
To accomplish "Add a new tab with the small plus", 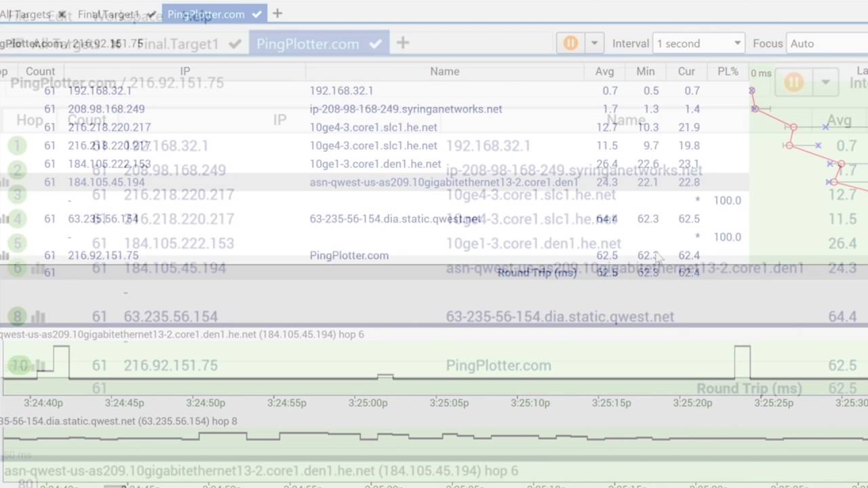I will 277,14.
